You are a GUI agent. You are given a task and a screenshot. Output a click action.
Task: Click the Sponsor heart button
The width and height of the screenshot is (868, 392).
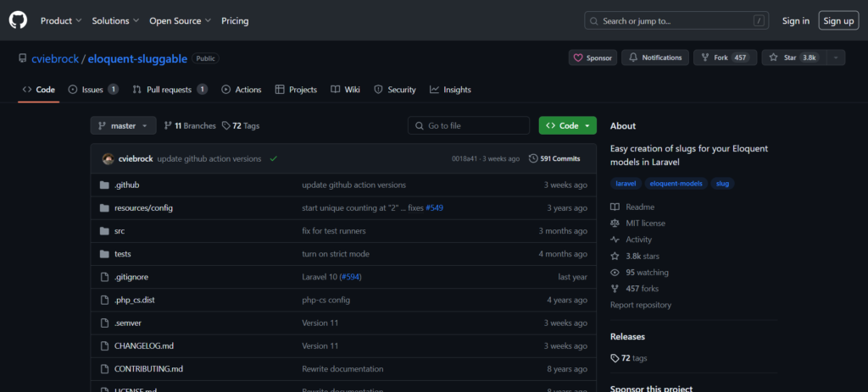point(593,58)
